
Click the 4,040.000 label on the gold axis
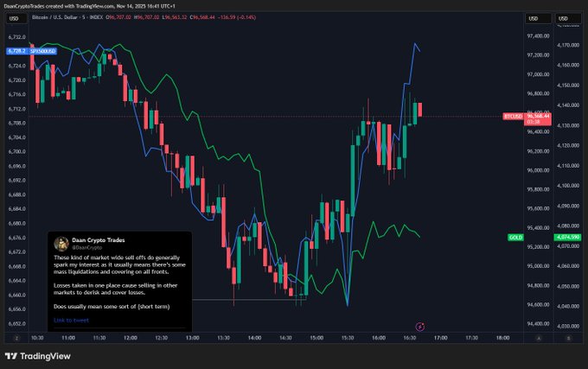(568, 306)
